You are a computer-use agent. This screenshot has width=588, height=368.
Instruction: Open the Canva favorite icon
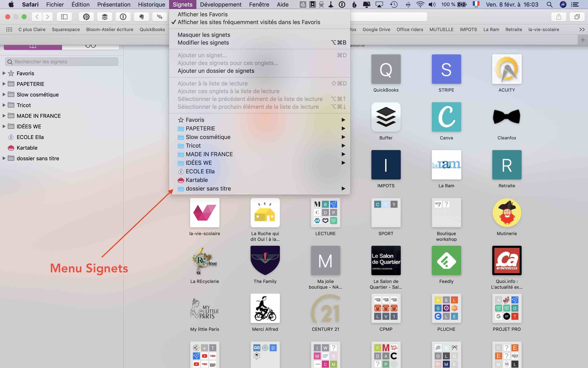pyautogui.click(x=446, y=117)
